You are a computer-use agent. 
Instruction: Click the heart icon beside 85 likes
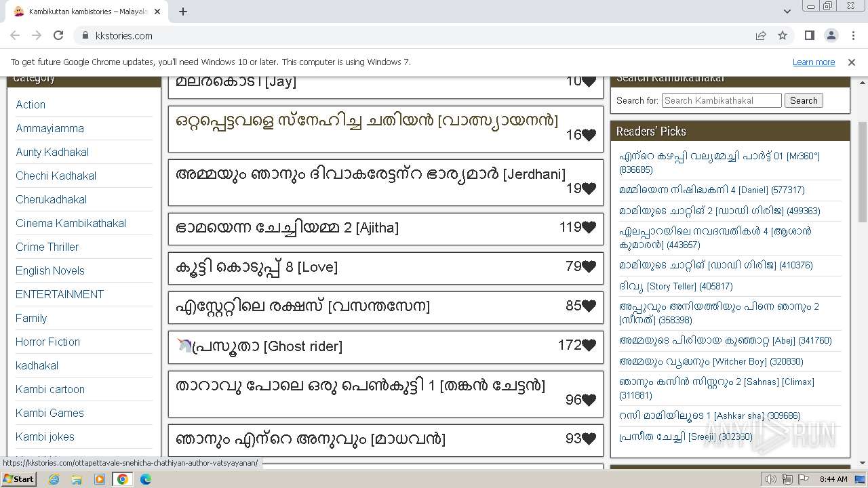click(589, 306)
